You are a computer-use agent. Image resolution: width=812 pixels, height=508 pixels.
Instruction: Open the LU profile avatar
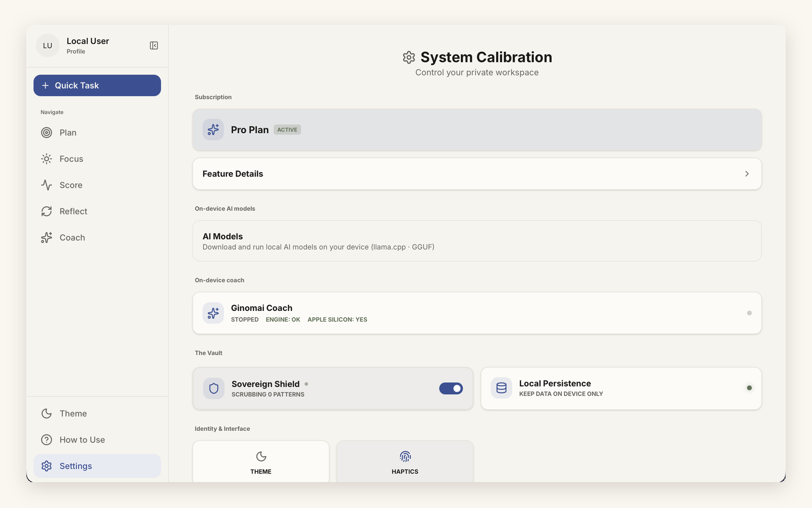[x=48, y=46]
